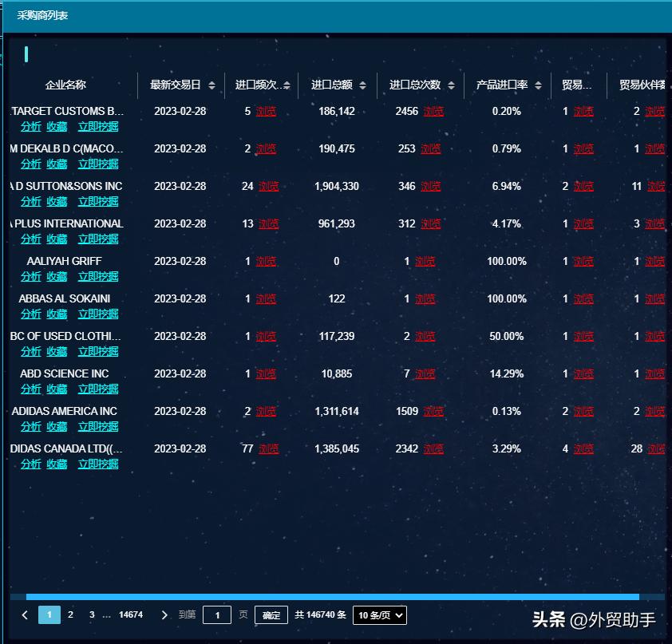Jump to page 2 in pagination

(70, 614)
